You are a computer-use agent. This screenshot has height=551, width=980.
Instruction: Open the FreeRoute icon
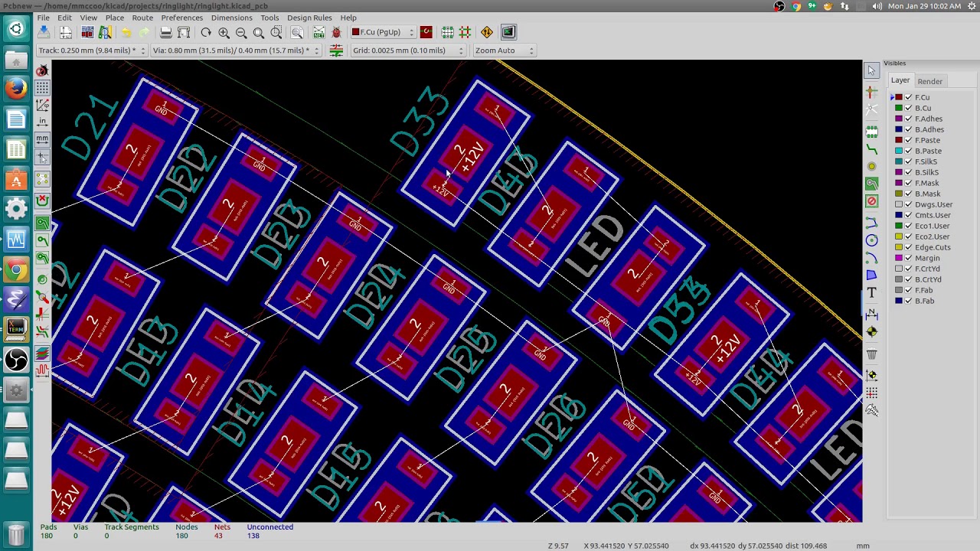[487, 32]
